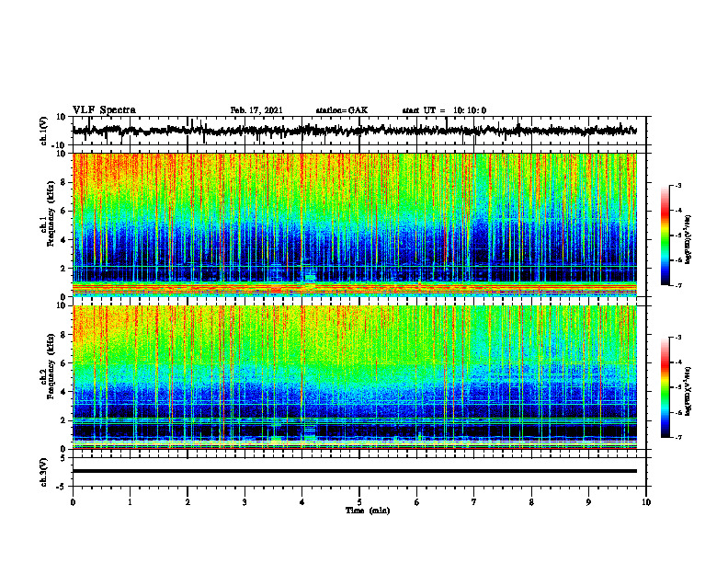Click time axis tick label "5"
This screenshot has width=728, height=563.
pyautogui.click(x=359, y=502)
